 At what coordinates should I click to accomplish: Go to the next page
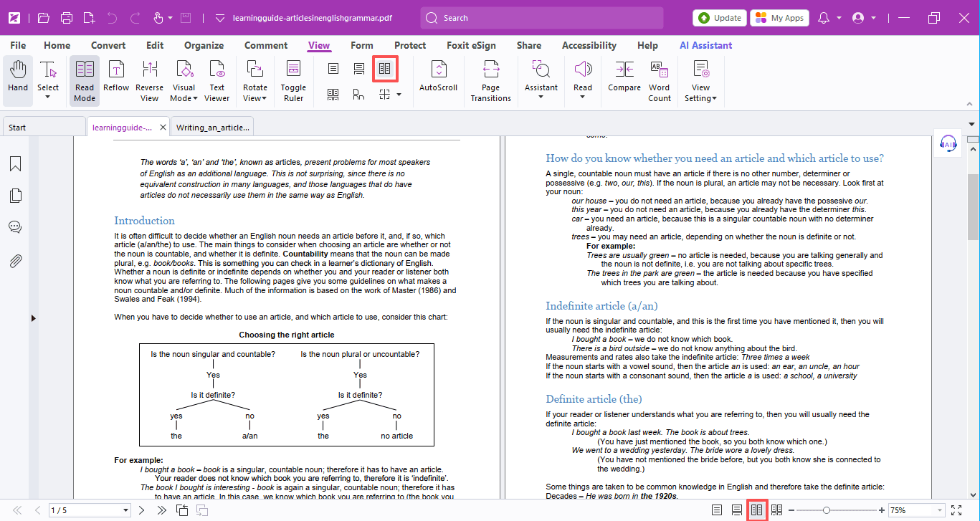(x=142, y=510)
